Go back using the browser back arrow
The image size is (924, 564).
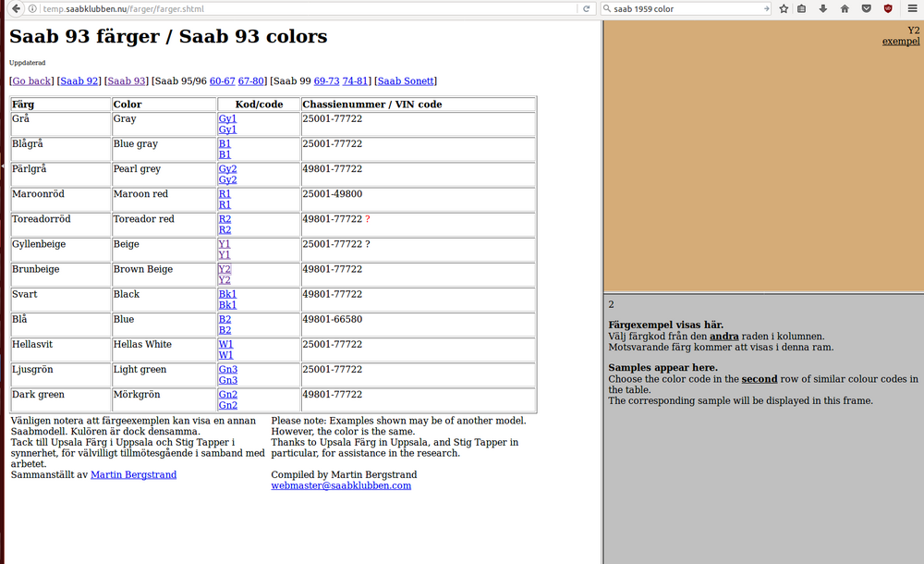17,9
